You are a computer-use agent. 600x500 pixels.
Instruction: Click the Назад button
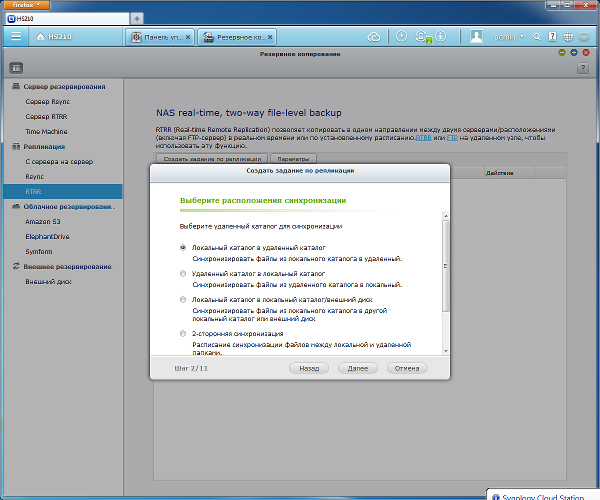coord(309,368)
